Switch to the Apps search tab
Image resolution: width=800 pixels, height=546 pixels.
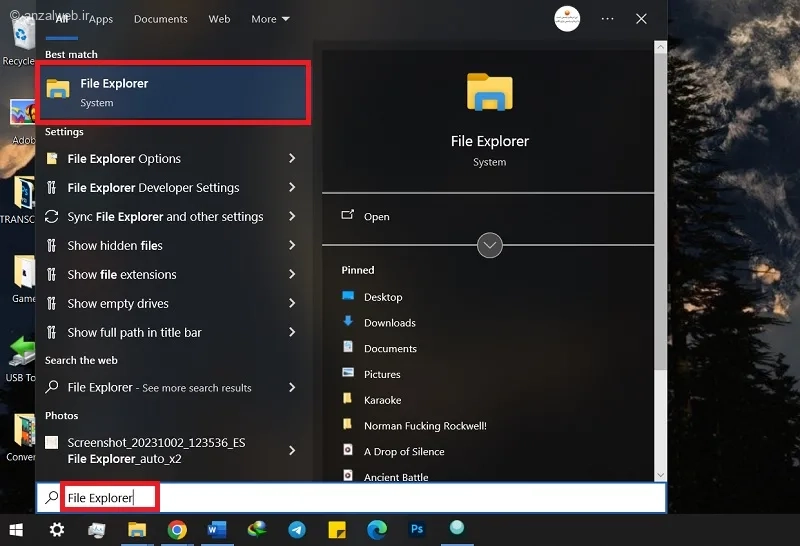pyautogui.click(x=101, y=19)
